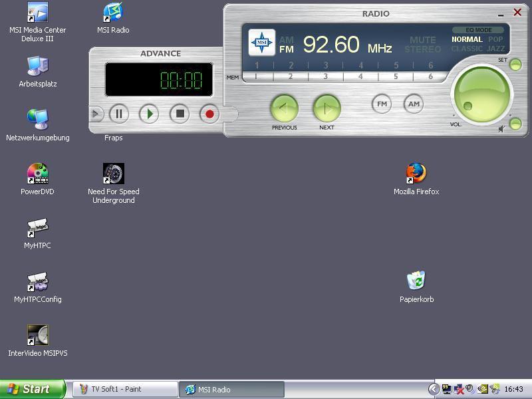The height and width of the screenshot is (399, 532).
Task: Select the MSI Radio desktop shortcut
Action: pos(113,18)
